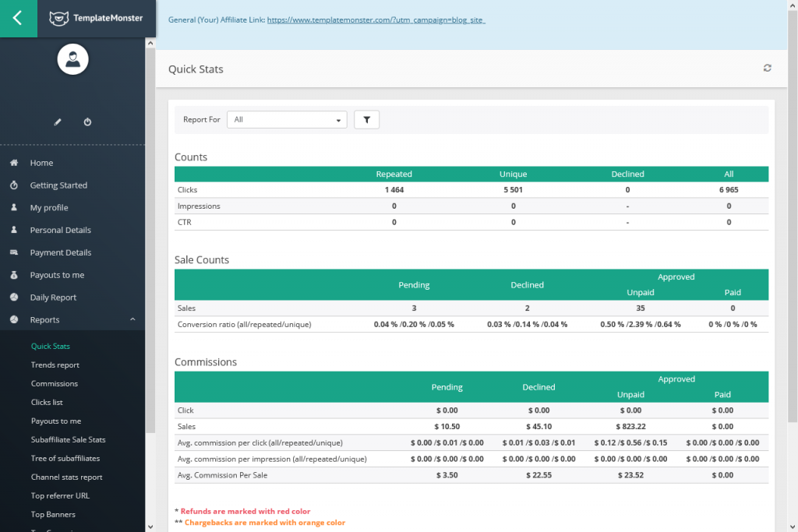Collapse the Reports section chevron

pos(132,319)
